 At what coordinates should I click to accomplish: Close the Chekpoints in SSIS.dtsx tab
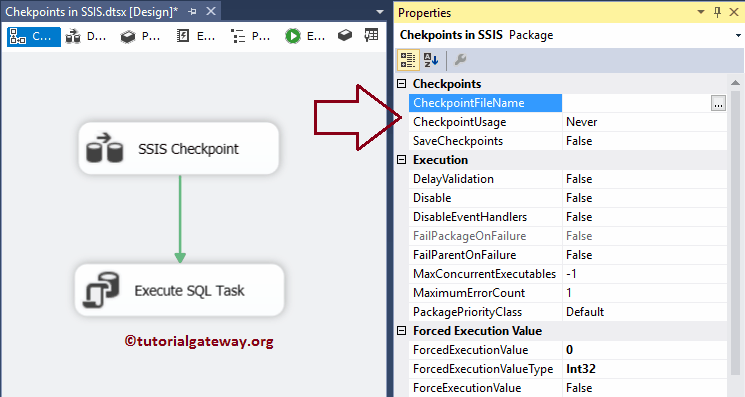(211, 11)
